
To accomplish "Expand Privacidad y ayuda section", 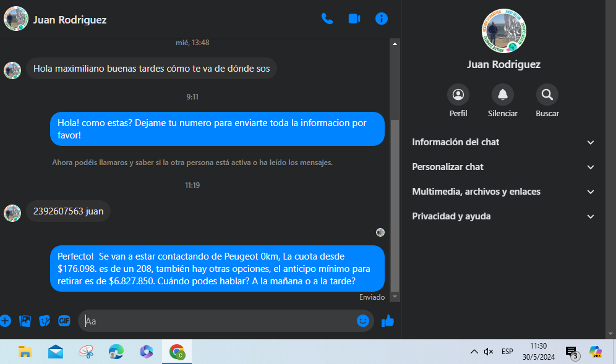I will tap(503, 216).
